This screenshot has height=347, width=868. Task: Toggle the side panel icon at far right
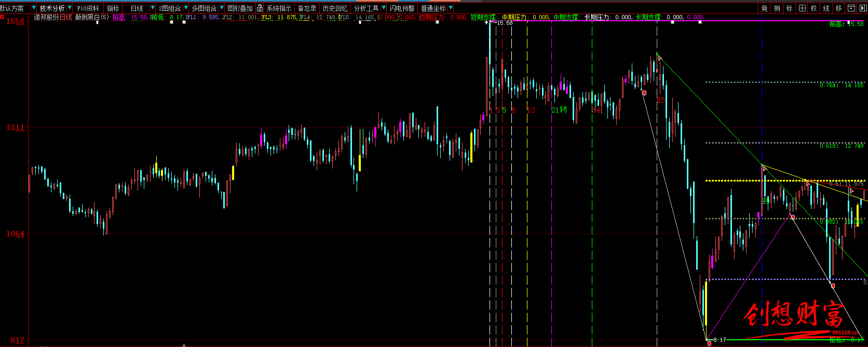coord(863,8)
